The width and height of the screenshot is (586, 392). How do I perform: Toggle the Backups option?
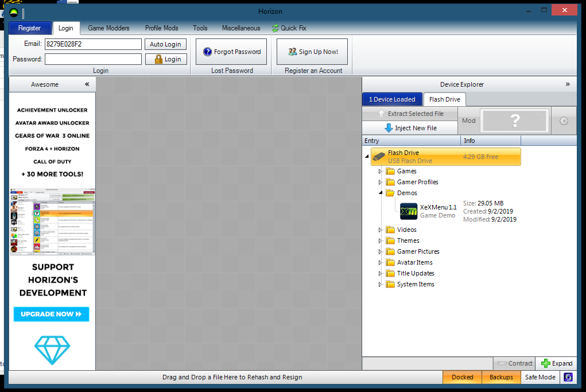tap(501, 377)
